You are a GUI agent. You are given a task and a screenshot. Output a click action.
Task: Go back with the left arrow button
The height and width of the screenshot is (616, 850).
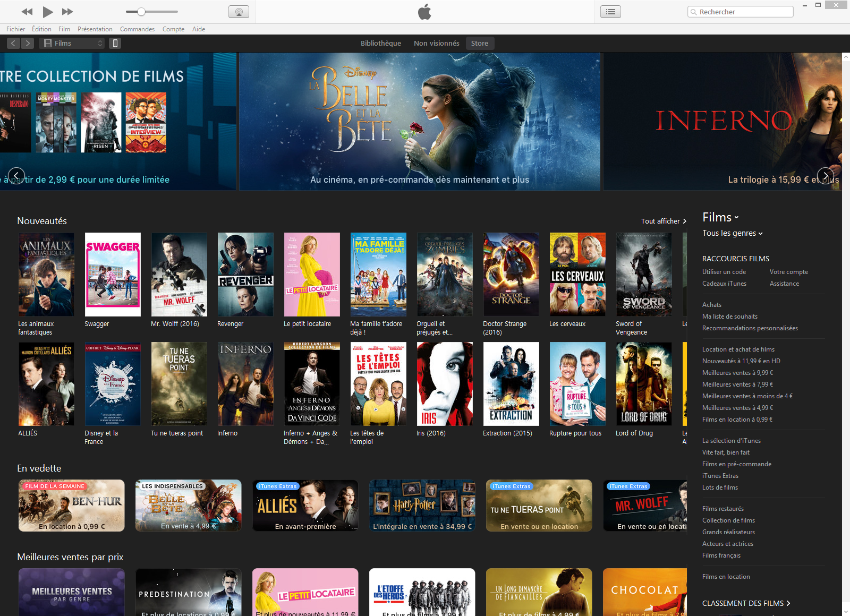click(14, 44)
